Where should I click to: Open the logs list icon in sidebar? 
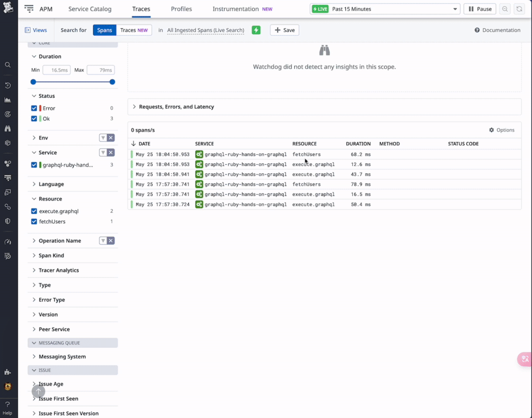point(7,256)
